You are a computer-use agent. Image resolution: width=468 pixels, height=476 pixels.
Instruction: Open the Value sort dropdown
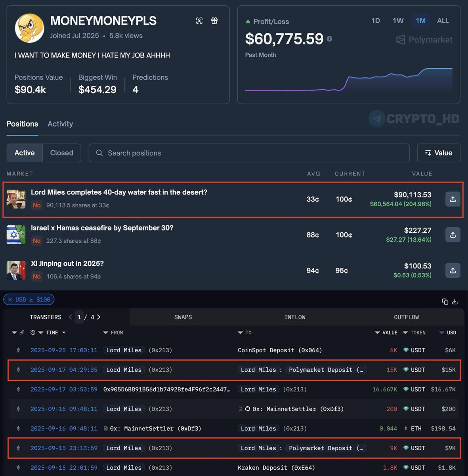[439, 153]
